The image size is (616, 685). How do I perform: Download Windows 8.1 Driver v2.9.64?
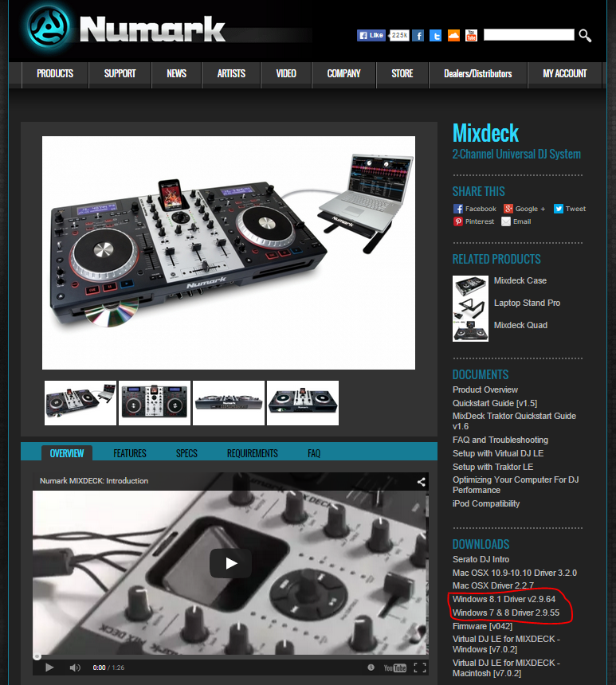pyautogui.click(x=504, y=599)
